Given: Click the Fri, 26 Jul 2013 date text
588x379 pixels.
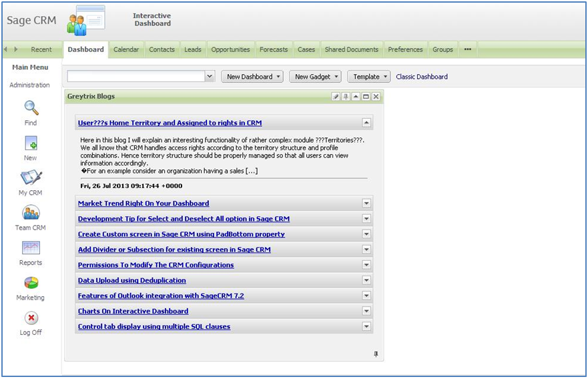Looking at the screenshot, I should (131, 186).
